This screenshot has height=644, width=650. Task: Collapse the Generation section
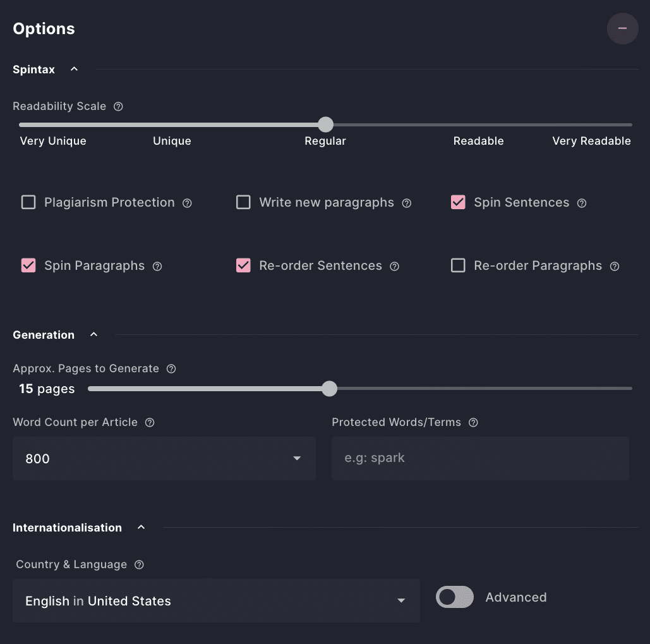tap(94, 334)
